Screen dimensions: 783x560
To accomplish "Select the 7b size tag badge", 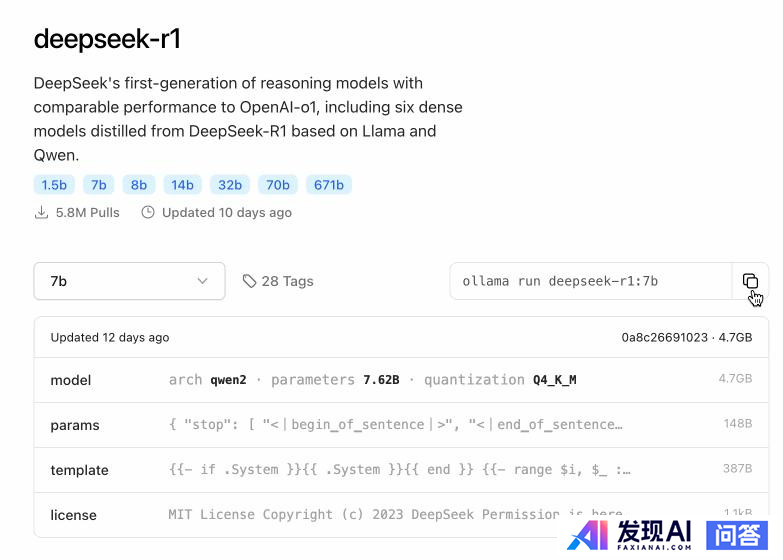I will click(98, 185).
